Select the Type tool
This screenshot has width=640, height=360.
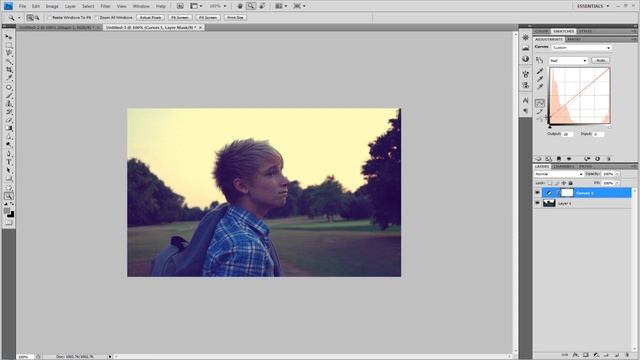click(x=9, y=162)
